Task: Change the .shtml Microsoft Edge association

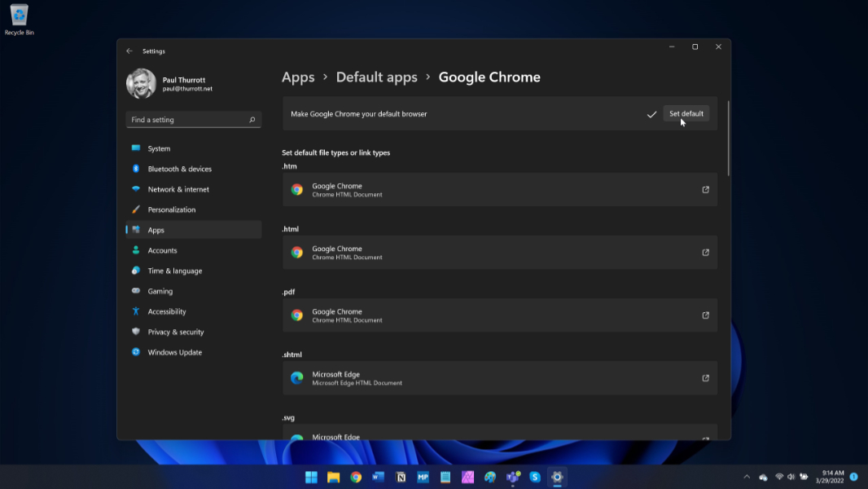Action: tap(499, 378)
